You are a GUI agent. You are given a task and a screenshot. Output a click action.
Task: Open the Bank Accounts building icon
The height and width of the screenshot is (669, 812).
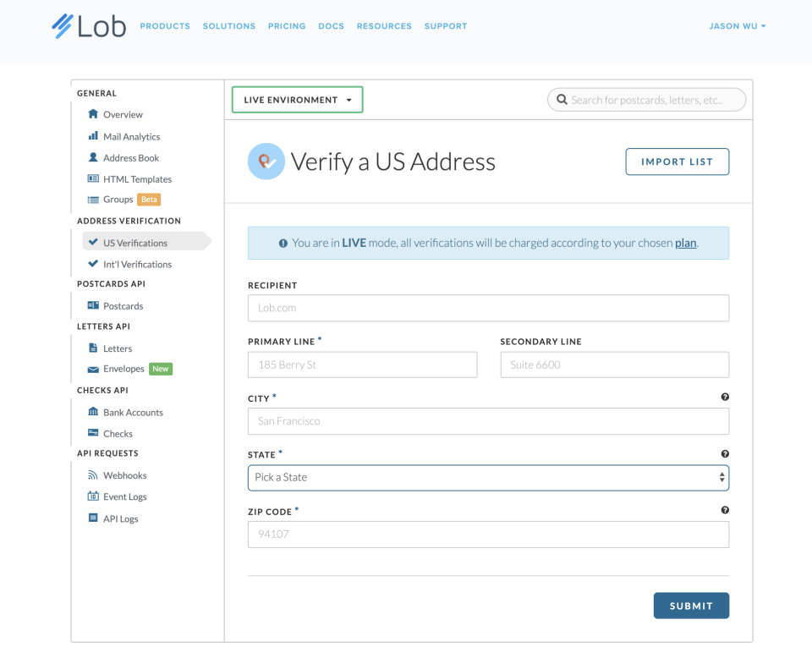tap(93, 412)
